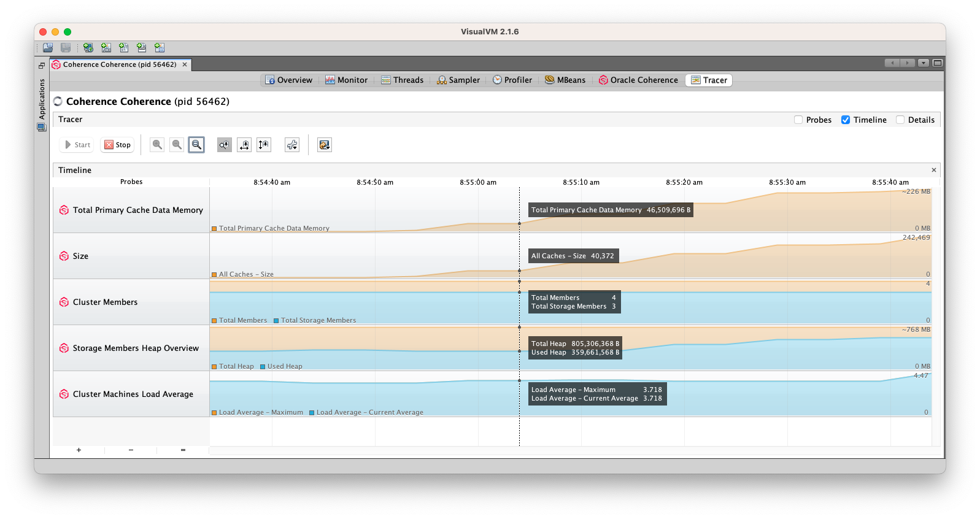
Task: Switch to the Overview tab
Action: pos(288,80)
